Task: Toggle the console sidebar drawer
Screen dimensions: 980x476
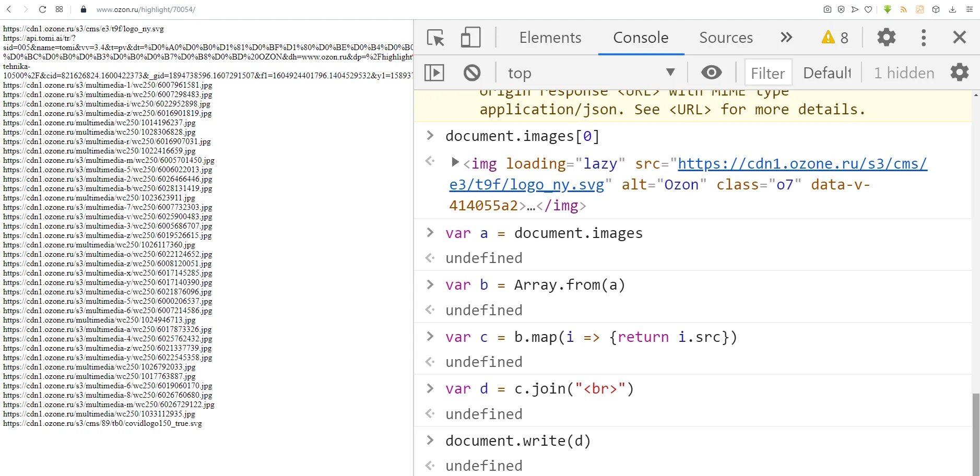Action: click(x=433, y=73)
